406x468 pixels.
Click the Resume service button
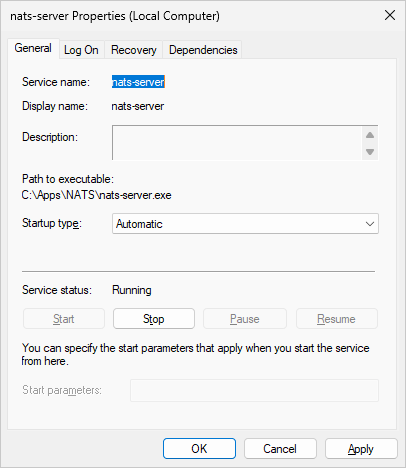(337, 319)
